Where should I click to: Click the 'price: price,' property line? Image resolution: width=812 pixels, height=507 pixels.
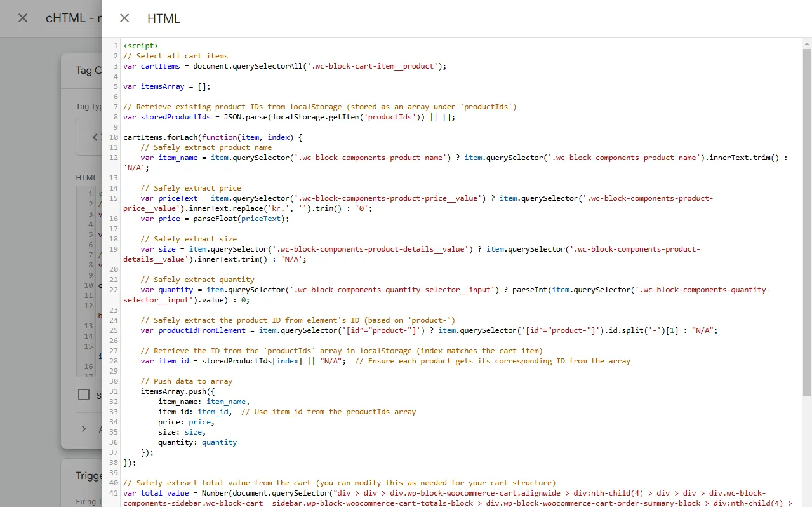coord(187,422)
